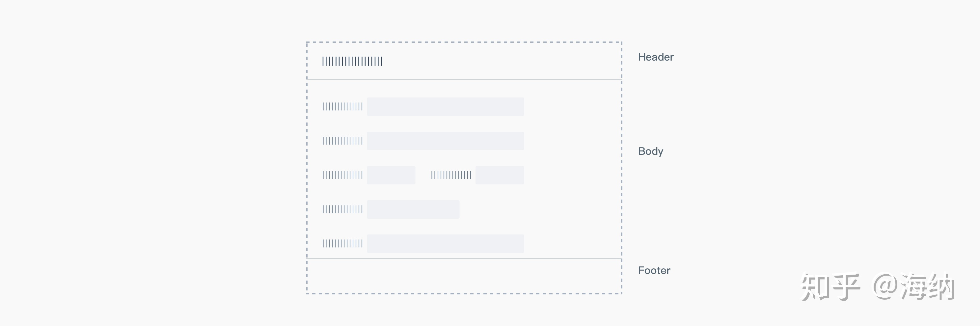Click the Header annotation text
980x326 pixels.
point(656,57)
